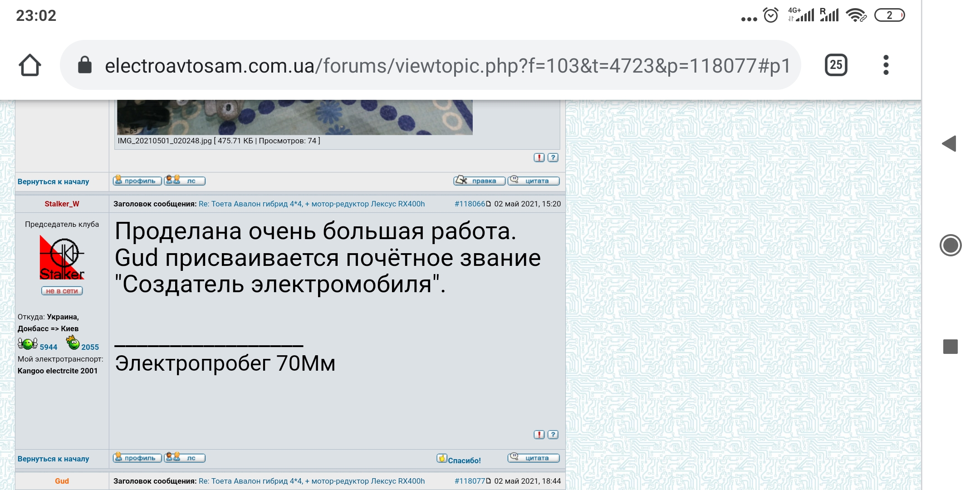This screenshot has height=490, width=980.
Task: Click the question mark icon on upper post
Action: tap(553, 157)
